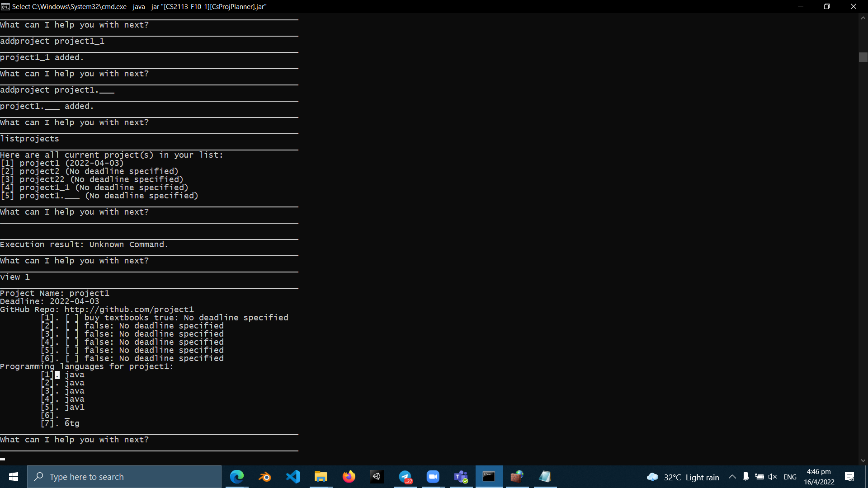The width and height of the screenshot is (868, 488).
Task: Switch to Zoom taskbar icon
Action: tap(433, 477)
